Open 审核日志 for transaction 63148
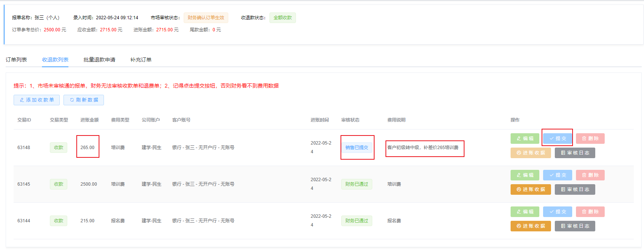The width and height of the screenshot is (644, 251). [x=575, y=153]
